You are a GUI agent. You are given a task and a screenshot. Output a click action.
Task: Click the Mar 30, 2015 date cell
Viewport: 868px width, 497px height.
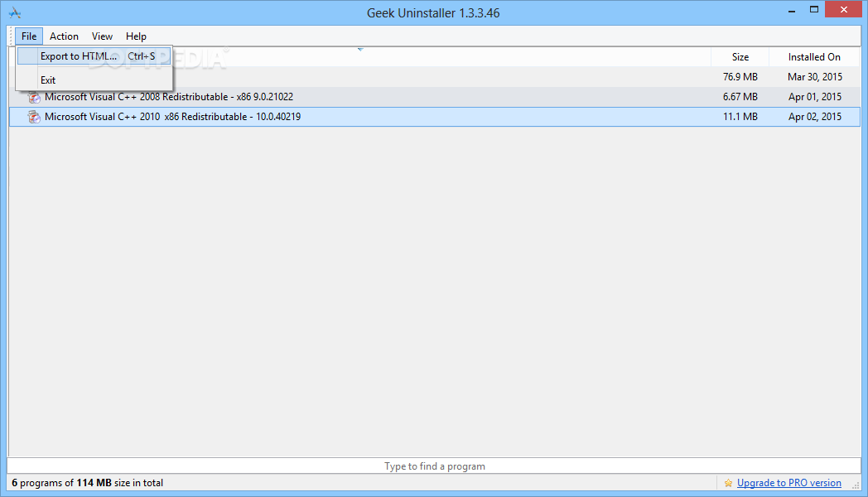coord(815,77)
